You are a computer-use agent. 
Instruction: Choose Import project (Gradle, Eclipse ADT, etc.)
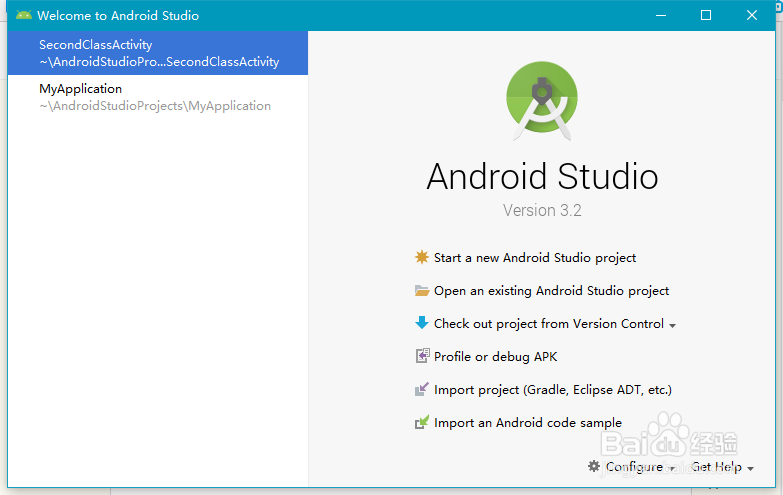[x=553, y=390]
